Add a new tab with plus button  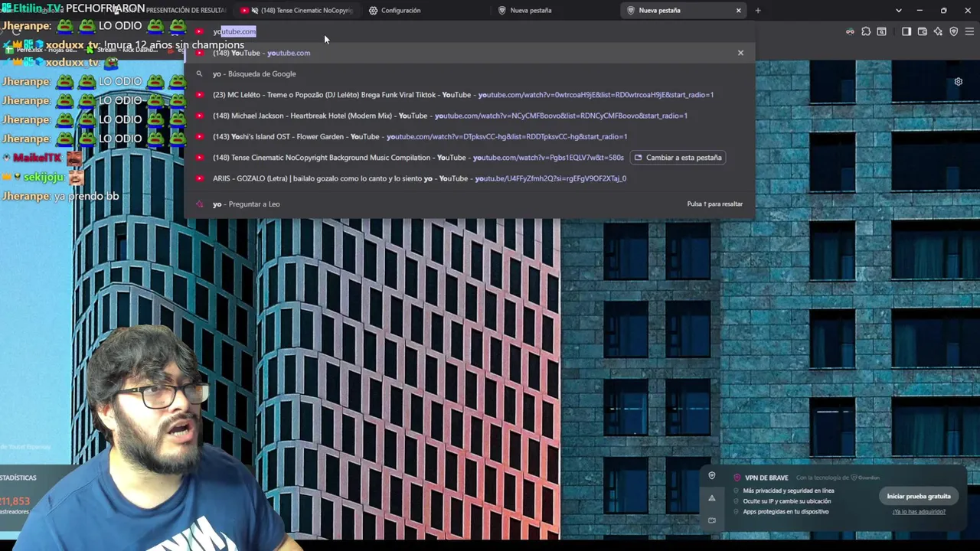pyautogui.click(x=758, y=10)
